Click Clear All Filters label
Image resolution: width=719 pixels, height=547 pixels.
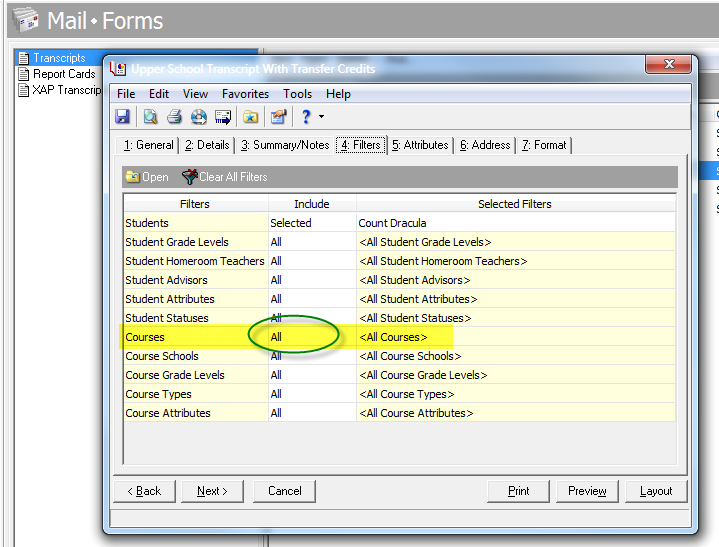(x=233, y=177)
